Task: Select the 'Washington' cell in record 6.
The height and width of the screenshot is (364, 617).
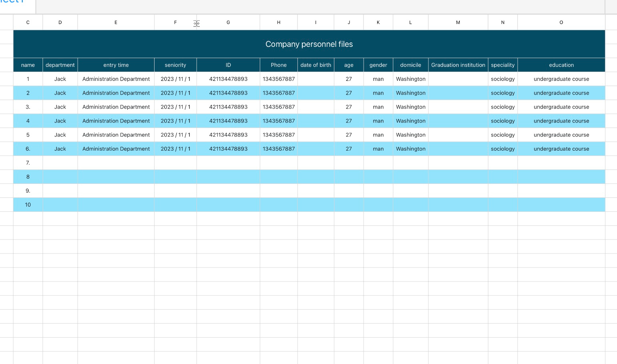Action: tap(410, 149)
